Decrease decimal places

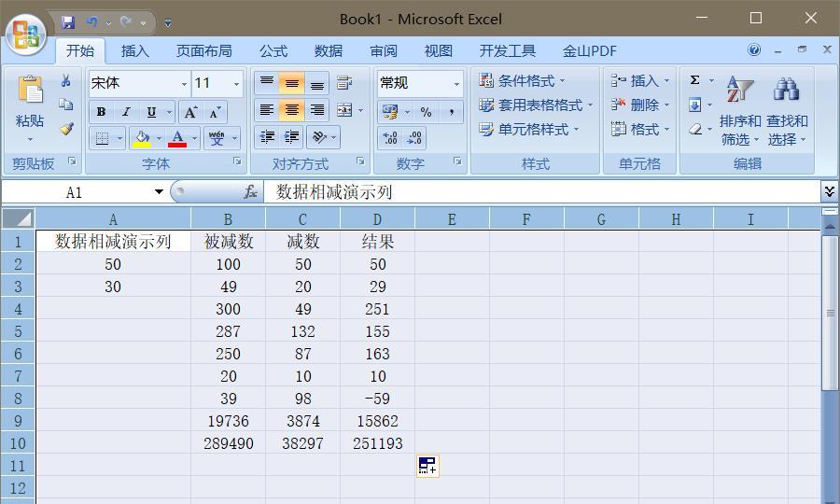[x=414, y=137]
